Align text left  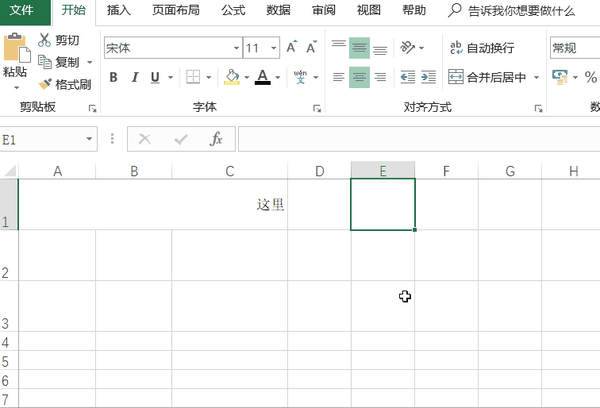[x=339, y=77]
